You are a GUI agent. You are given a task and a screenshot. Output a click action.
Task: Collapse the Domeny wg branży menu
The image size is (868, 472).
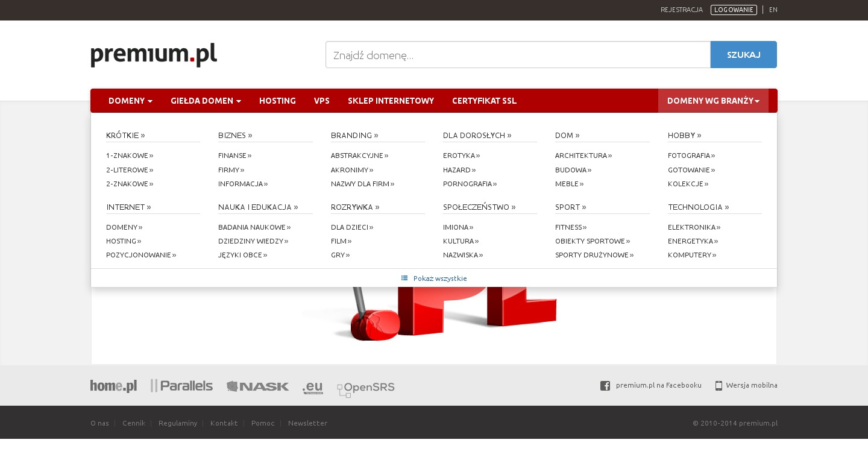(713, 101)
